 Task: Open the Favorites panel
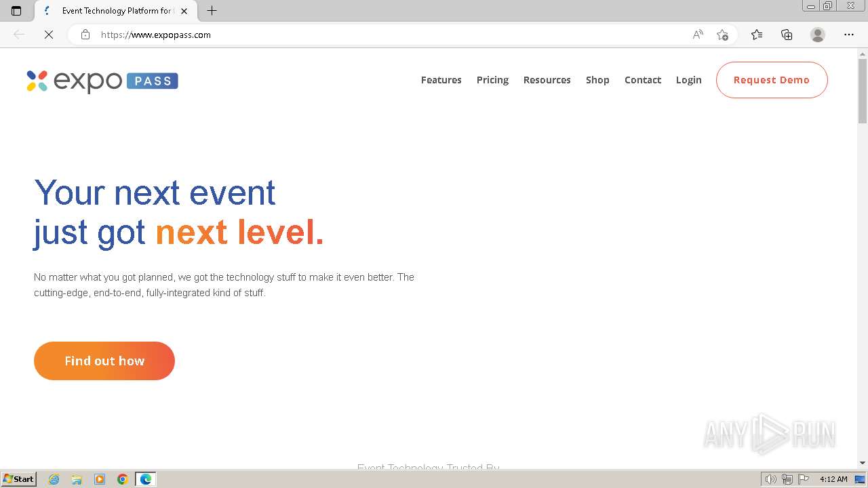pos(757,35)
